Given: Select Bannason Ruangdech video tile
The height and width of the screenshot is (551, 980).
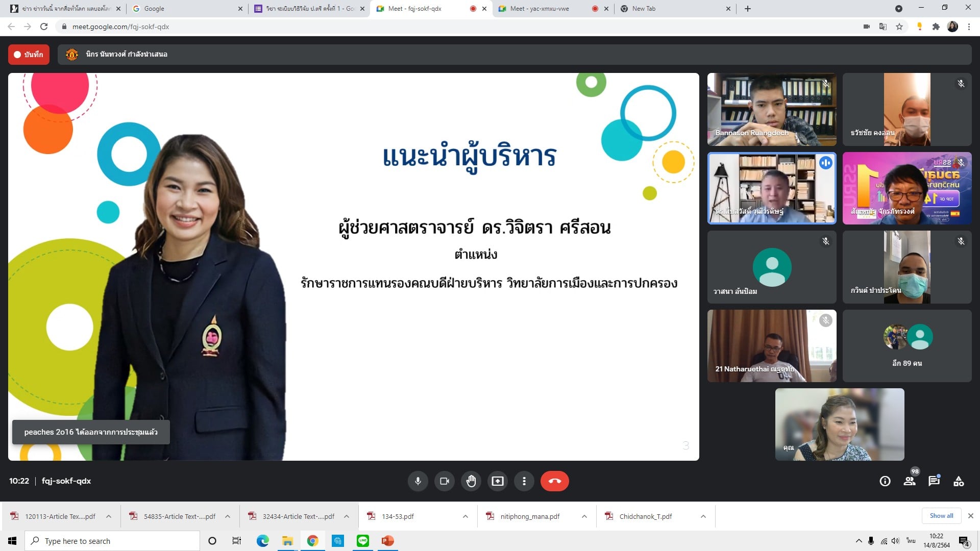Looking at the screenshot, I should tap(772, 109).
